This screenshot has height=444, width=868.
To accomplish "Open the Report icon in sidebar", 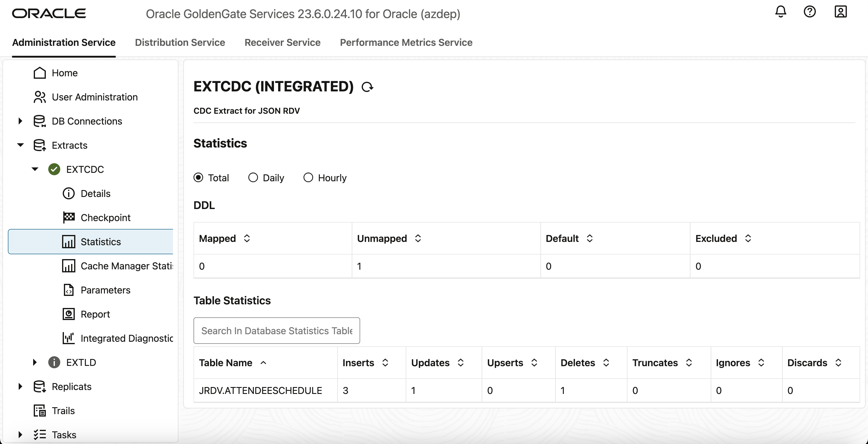I will [69, 314].
